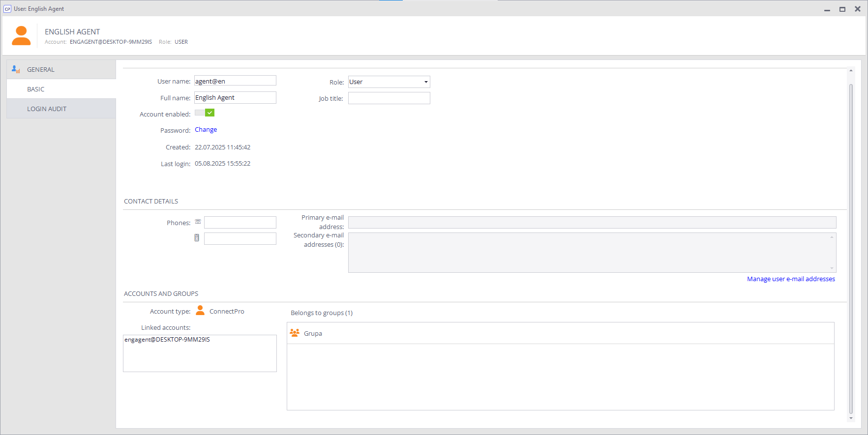The width and height of the screenshot is (868, 435).
Task: Click the General section user icon
Action: click(x=16, y=69)
